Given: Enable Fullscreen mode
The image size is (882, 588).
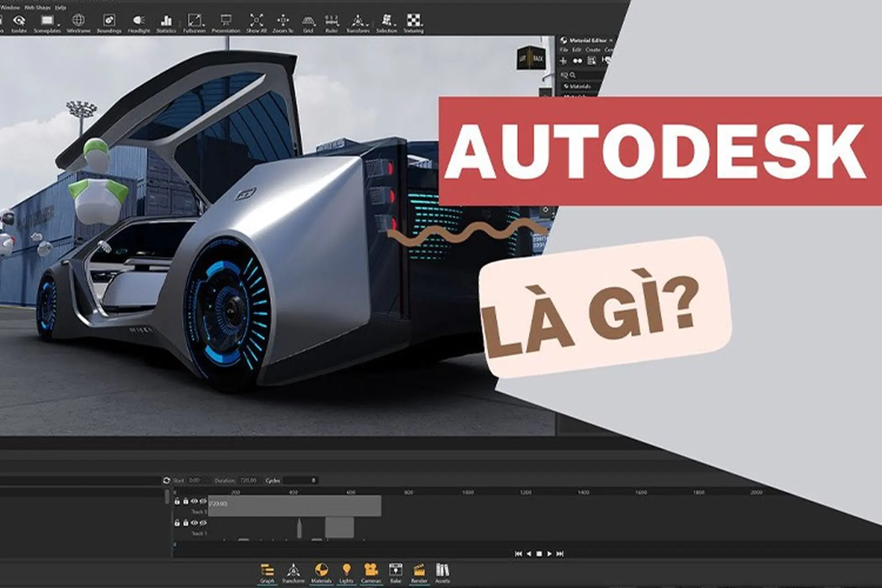Looking at the screenshot, I should [x=194, y=21].
